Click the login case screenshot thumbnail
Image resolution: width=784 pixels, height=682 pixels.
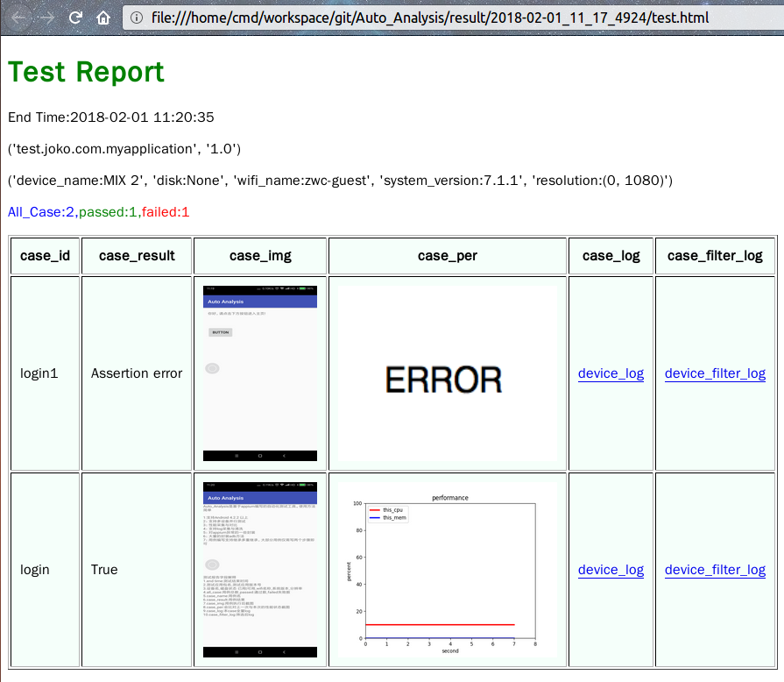259,569
